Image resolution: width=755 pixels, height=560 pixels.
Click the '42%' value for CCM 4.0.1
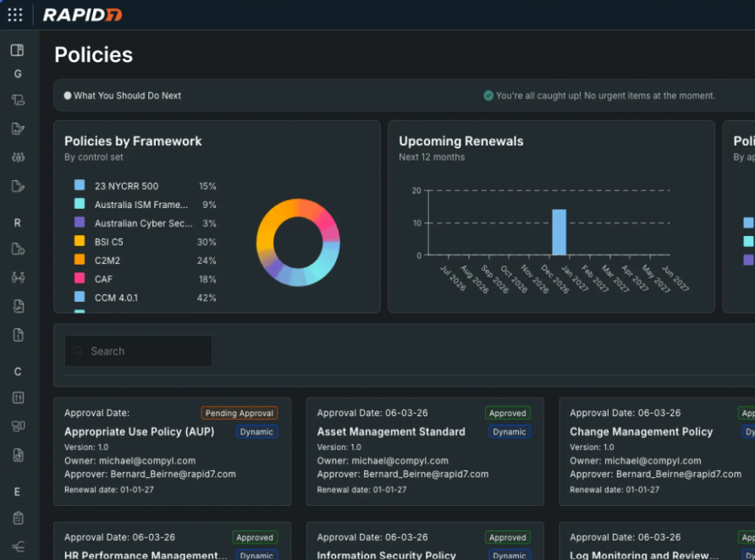coord(207,298)
